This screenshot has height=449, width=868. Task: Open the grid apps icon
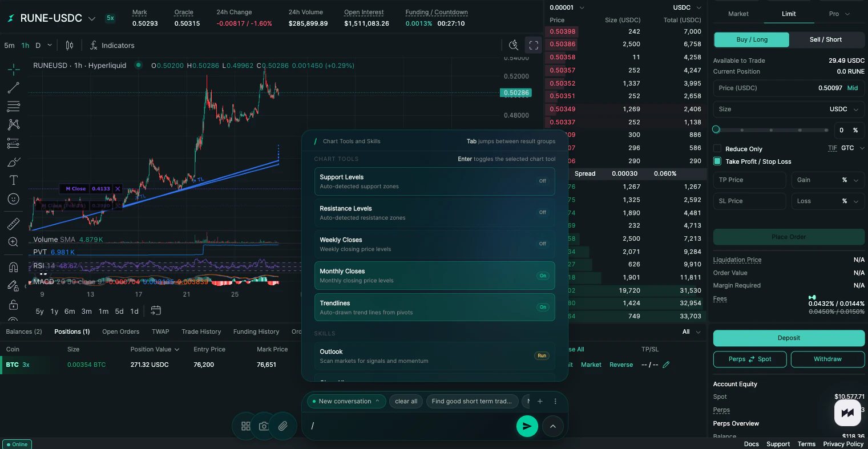[x=246, y=426]
